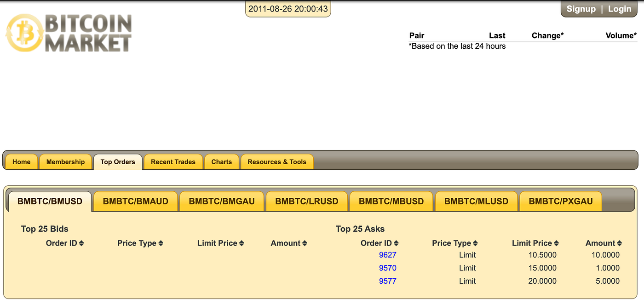
Task: Open ask order 9627
Action: pyautogui.click(x=388, y=255)
